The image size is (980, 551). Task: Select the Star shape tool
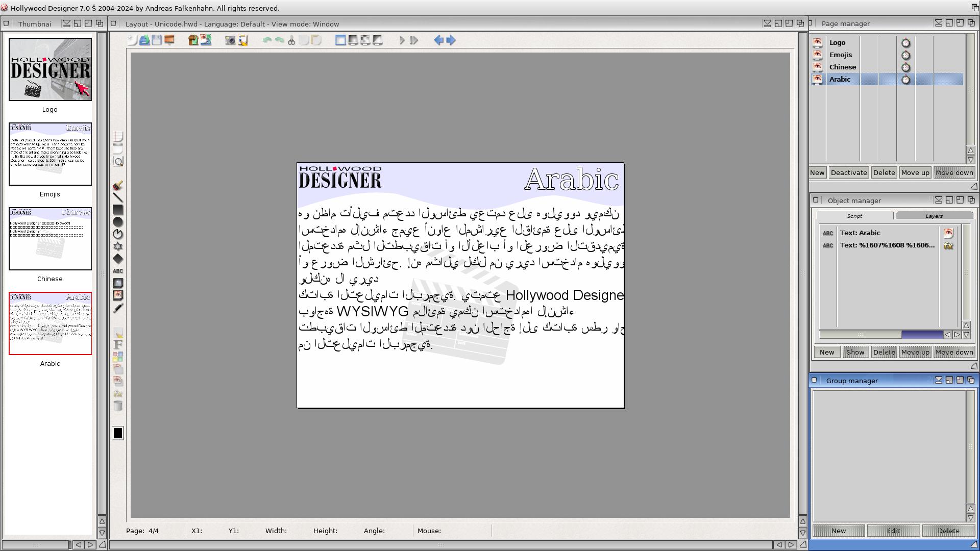tap(118, 246)
